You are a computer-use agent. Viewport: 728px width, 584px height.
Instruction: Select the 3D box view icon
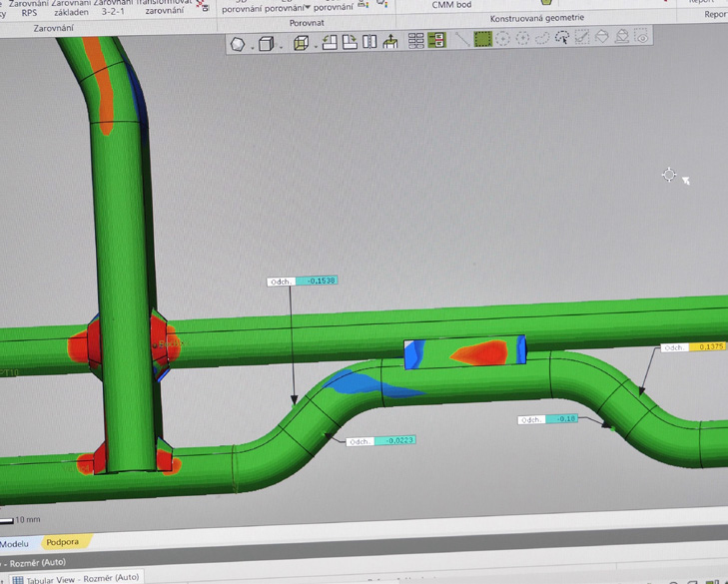click(x=266, y=43)
